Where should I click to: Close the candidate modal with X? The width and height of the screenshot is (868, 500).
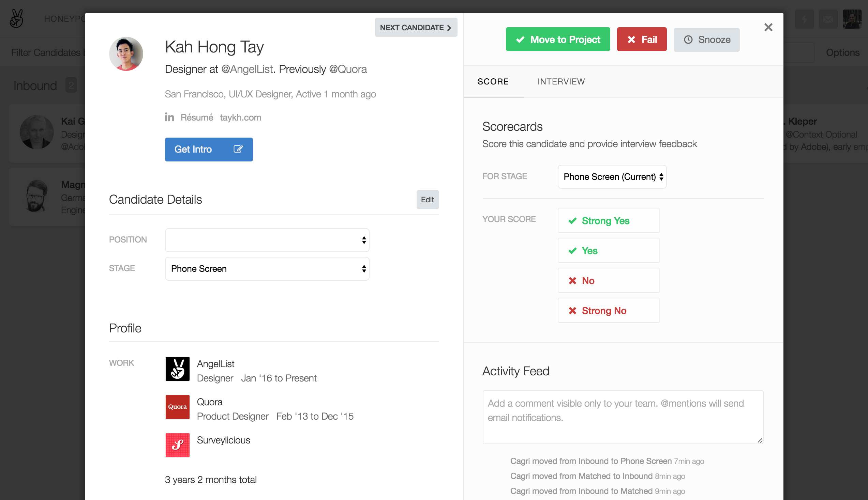pyautogui.click(x=768, y=27)
